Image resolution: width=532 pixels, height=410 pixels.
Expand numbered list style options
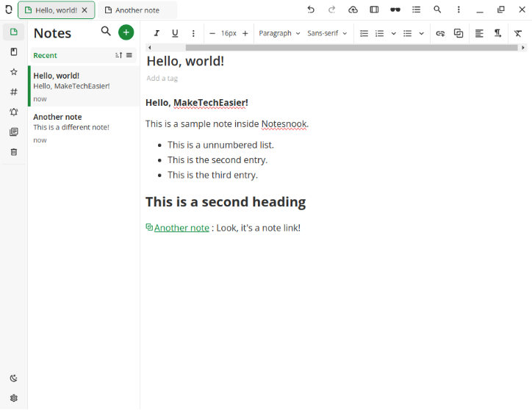(x=394, y=33)
